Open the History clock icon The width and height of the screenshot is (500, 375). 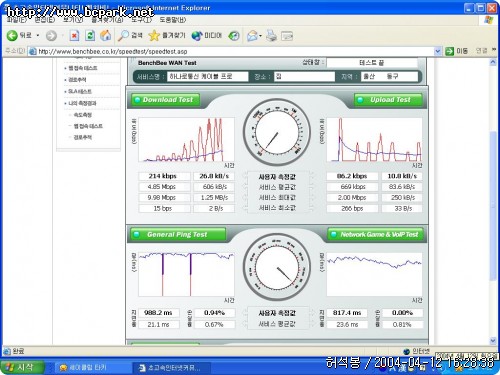point(234,36)
